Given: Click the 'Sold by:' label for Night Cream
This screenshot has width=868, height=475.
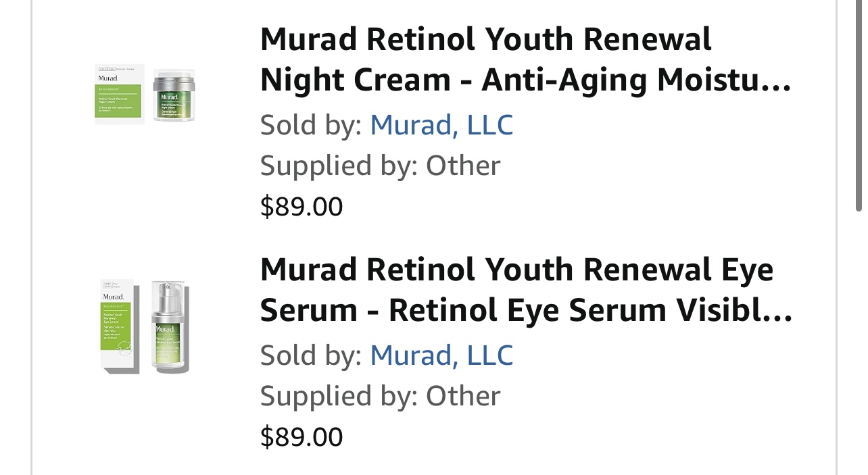Looking at the screenshot, I should 311,125.
